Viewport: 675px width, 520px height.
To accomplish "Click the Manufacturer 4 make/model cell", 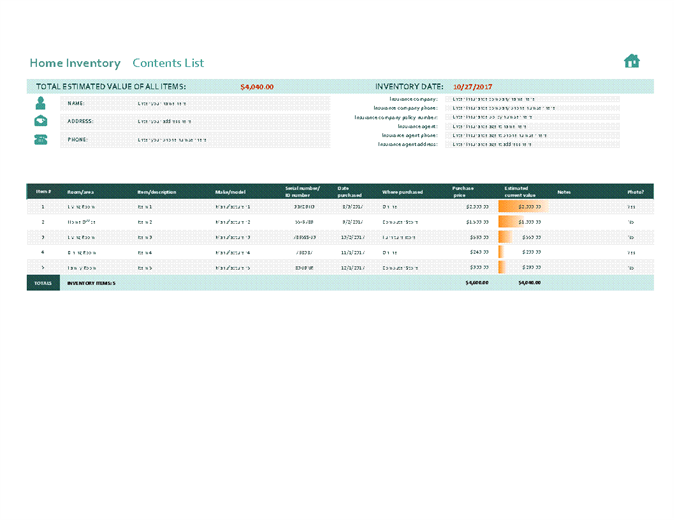I will pos(233,253).
